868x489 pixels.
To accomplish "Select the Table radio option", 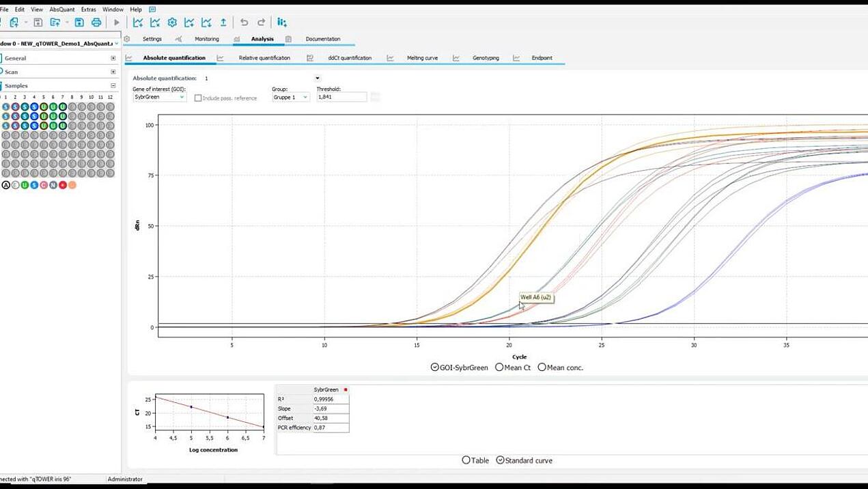I will (x=466, y=460).
